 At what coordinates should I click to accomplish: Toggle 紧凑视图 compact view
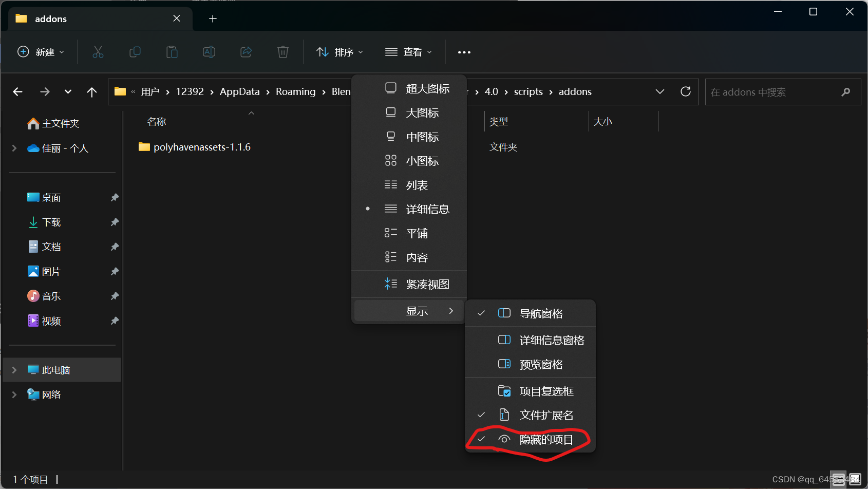click(409, 284)
